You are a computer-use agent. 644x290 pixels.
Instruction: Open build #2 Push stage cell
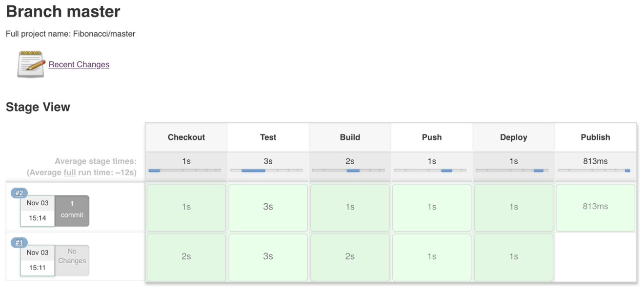432,207
